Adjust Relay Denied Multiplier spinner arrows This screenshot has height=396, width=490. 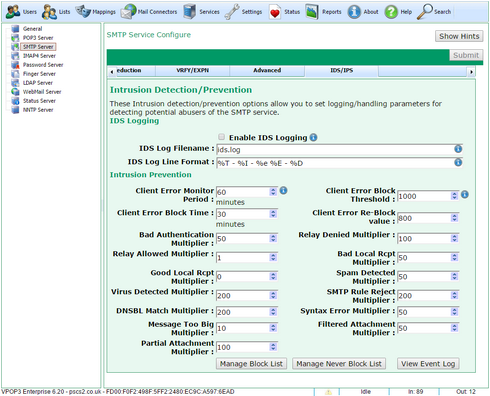pyautogui.click(x=454, y=238)
